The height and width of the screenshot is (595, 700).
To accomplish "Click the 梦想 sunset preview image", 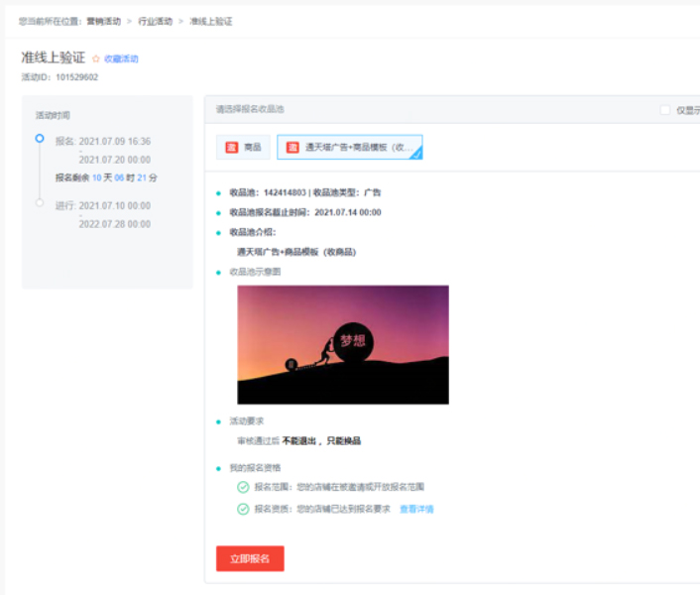I will (x=343, y=344).
